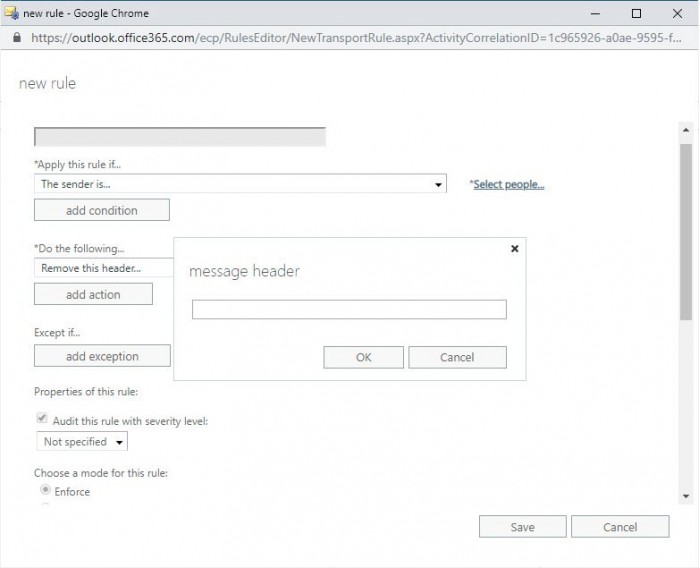
Task: Close the message header dialog with X
Action: tap(514, 249)
